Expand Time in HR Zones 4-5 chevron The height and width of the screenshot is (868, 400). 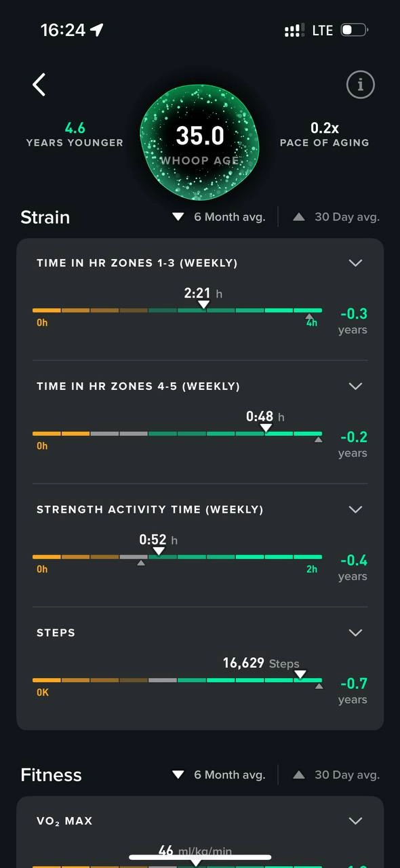[355, 386]
